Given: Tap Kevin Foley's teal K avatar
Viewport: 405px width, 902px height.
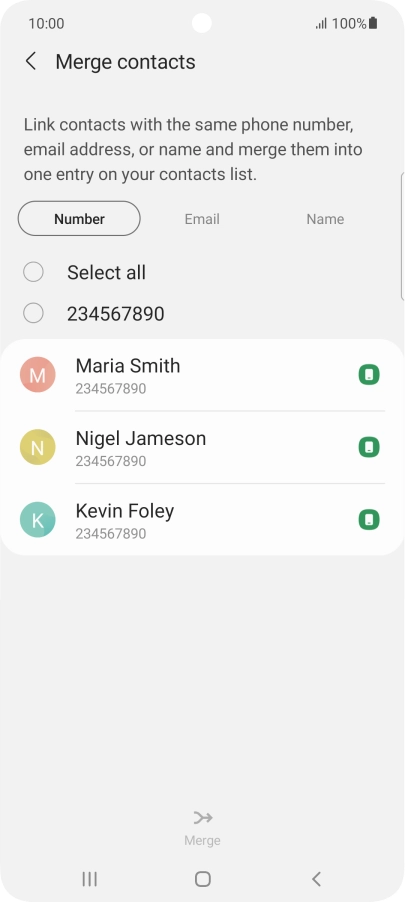Looking at the screenshot, I should (37, 519).
